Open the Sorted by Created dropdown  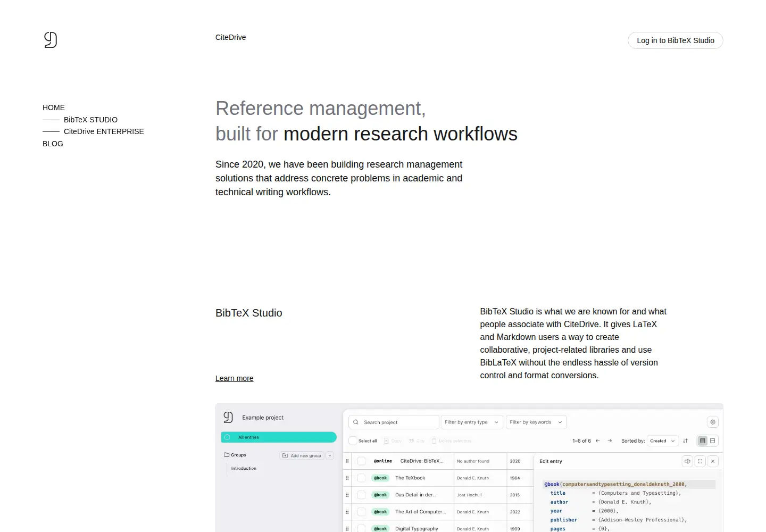(x=663, y=440)
